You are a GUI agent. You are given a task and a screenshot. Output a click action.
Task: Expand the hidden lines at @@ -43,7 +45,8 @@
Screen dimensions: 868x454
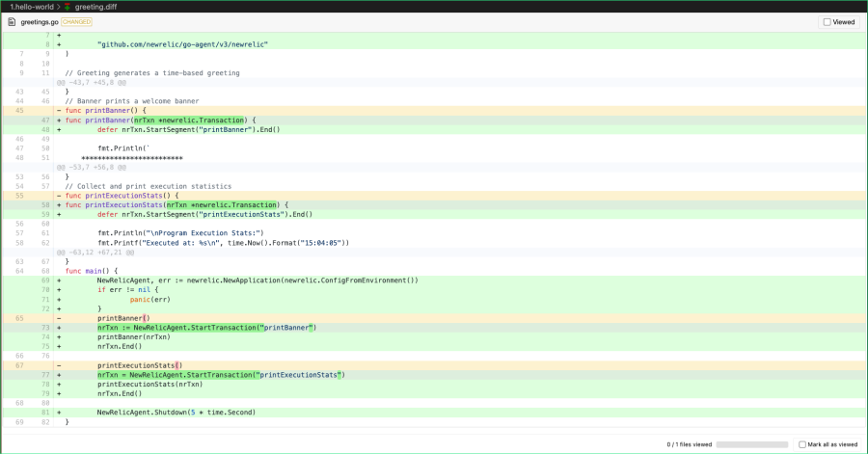(x=91, y=83)
